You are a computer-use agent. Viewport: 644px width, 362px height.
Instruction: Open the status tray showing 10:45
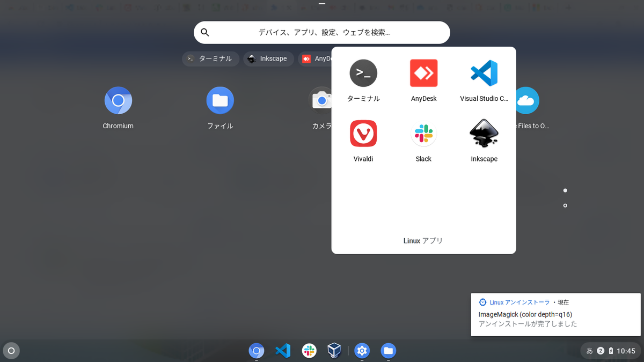click(x=610, y=351)
